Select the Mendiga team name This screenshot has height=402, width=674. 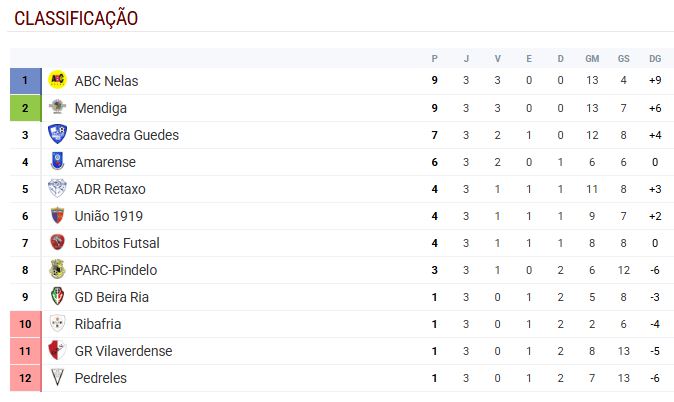tap(100, 108)
